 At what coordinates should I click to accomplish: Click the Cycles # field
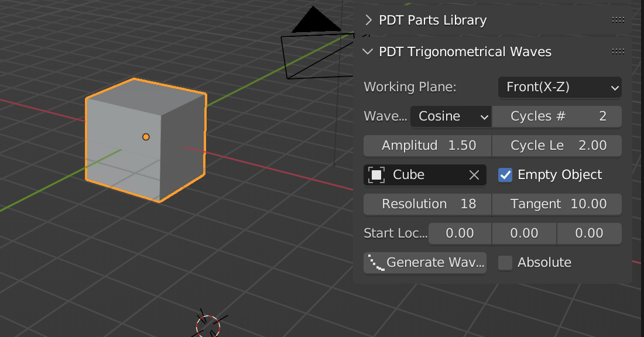point(557,116)
